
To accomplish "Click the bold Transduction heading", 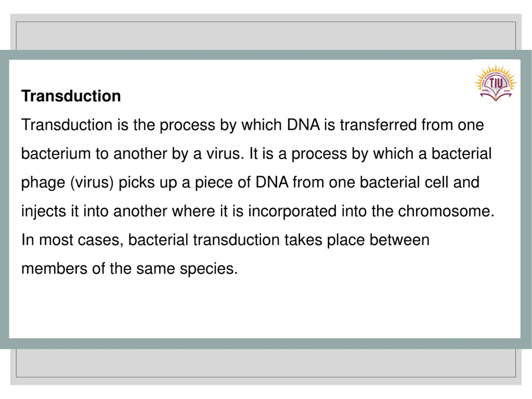I will coord(71,96).
